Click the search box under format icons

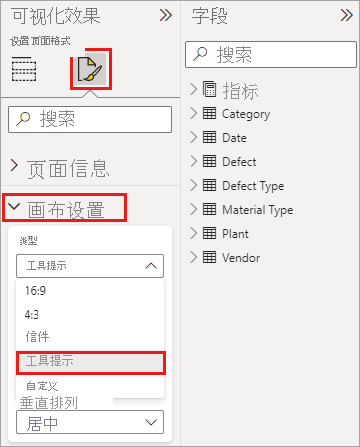tap(90, 119)
